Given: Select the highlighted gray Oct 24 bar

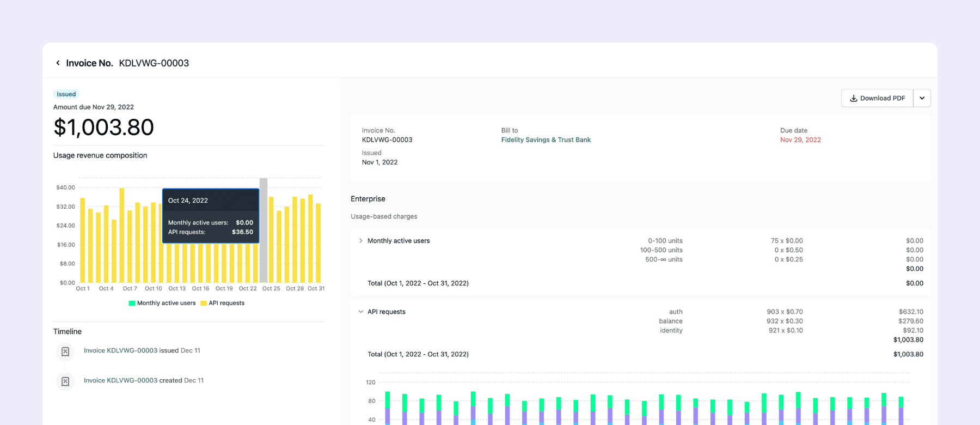Looking at the screenshot, I should [x=264, y=230].
